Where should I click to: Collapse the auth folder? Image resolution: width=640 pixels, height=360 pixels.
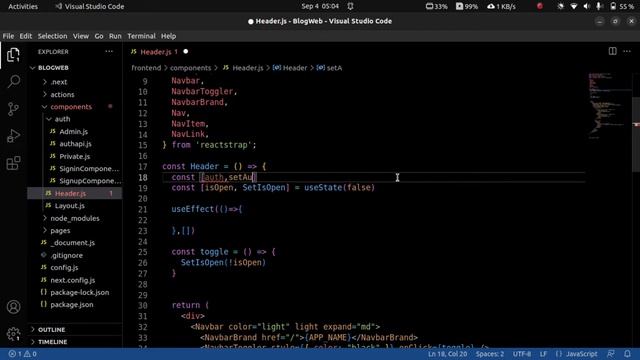[x=62, y=119]
